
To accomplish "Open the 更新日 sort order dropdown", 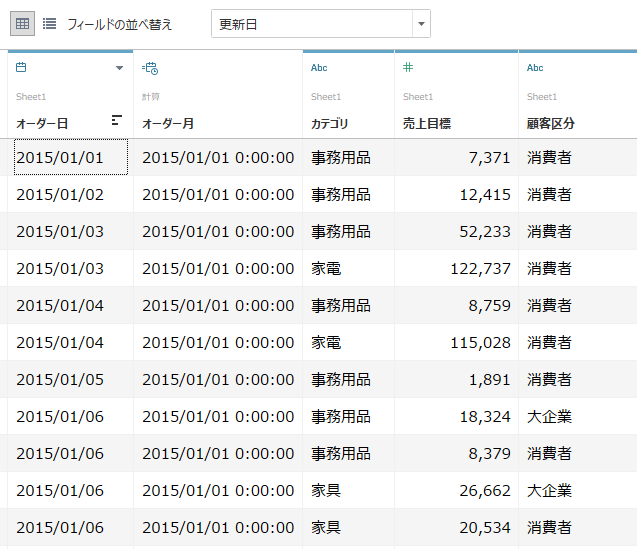I will 321,24.
